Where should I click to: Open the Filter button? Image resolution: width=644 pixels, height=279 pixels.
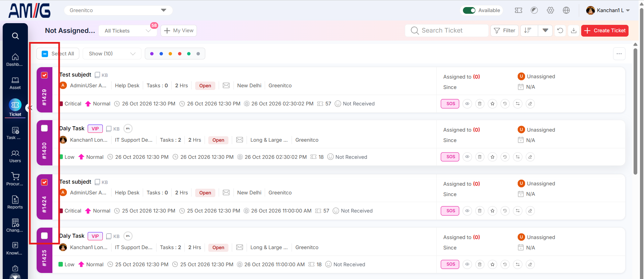pyautogui.click(x=505, y=31)
